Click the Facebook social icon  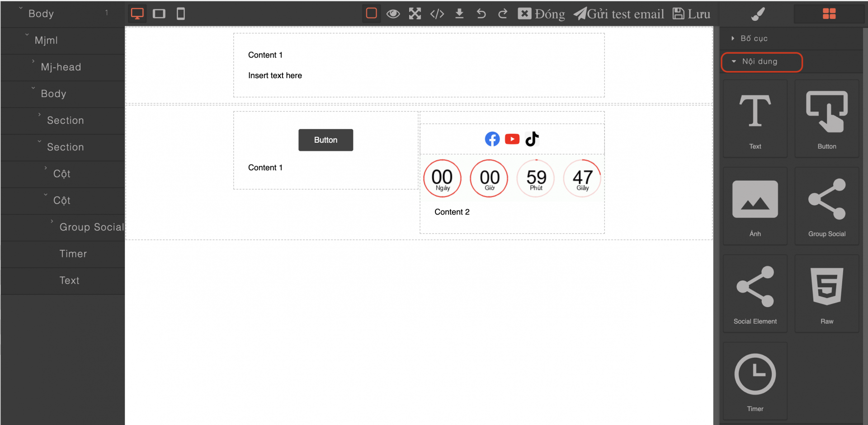tap(492, 139)
